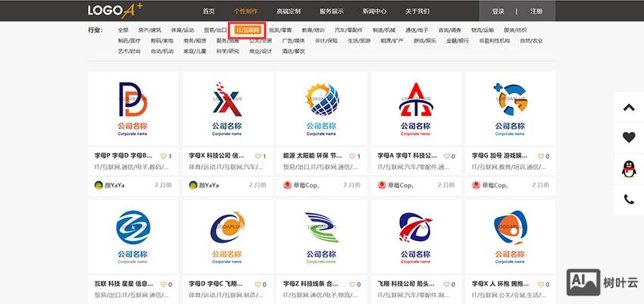
Task: Filter by 数码/家电 industry
Action: [x=162, y=41]
